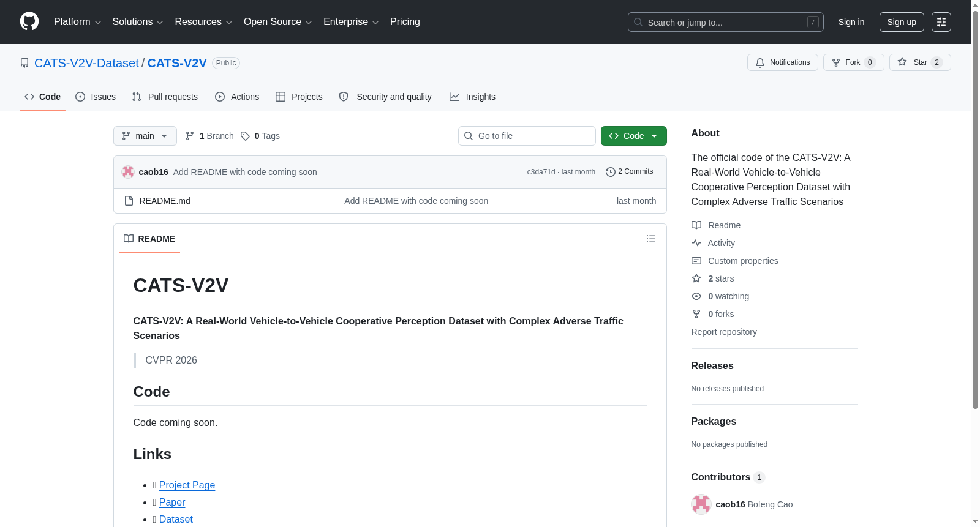This screenshot has height=527, width=980.
Task: Open the Insights tab
Action: click(x=472, y=97)
